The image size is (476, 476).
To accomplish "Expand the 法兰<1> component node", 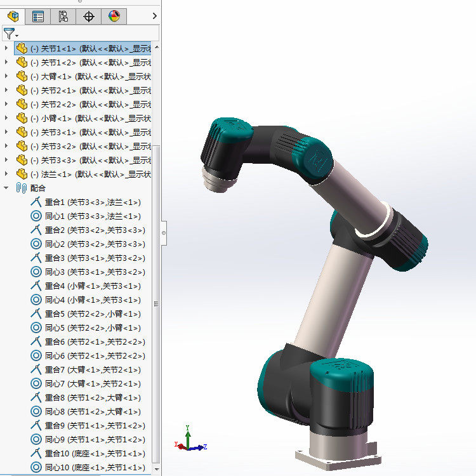I will tap(6, 174).
